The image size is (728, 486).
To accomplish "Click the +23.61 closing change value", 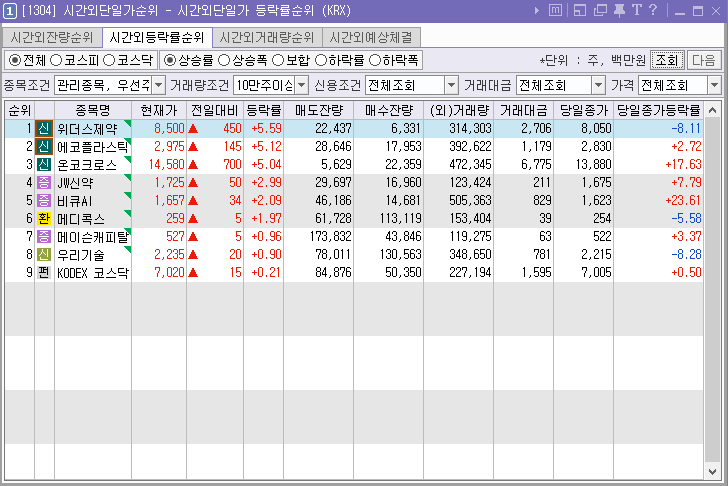I will point(683,201).
